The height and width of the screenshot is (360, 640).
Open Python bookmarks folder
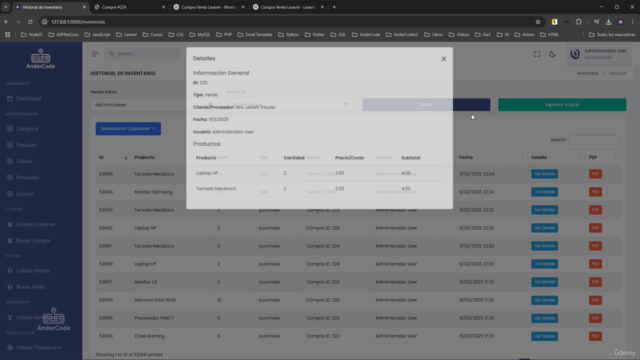[288, 35]
